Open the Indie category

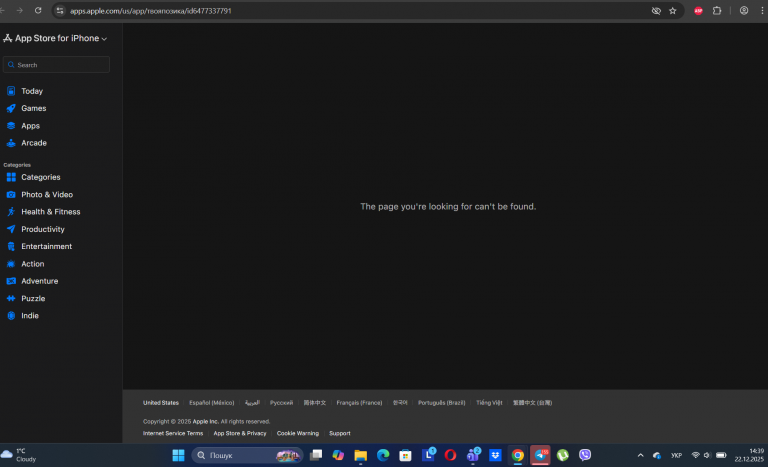[x=29, y=316]
